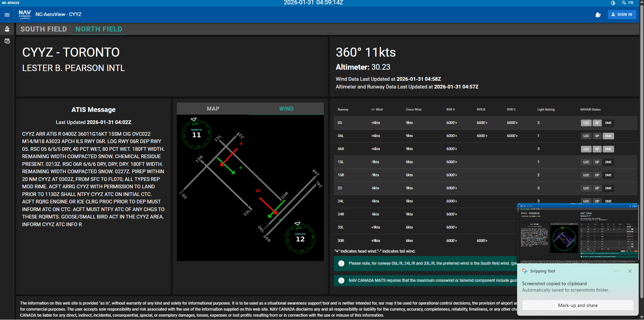Click the NAV CANADA logo
Viewport: 644px width, 320px height.
pos(25,14)
